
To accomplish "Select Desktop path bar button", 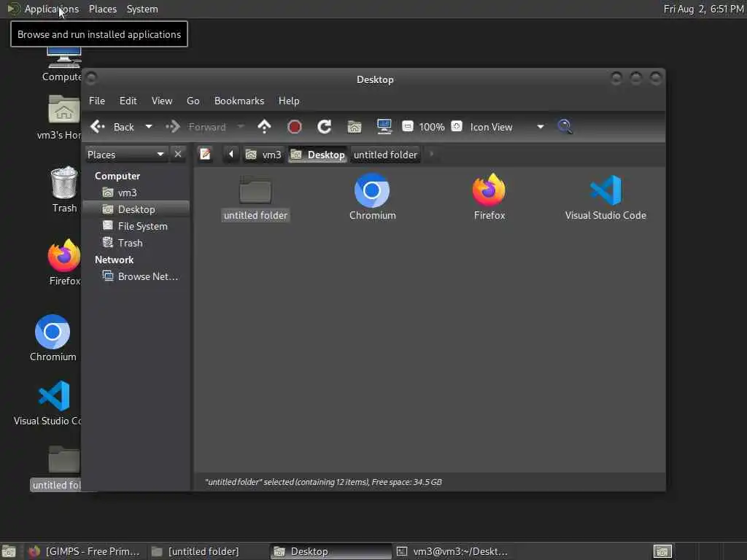I will (318, 155).
